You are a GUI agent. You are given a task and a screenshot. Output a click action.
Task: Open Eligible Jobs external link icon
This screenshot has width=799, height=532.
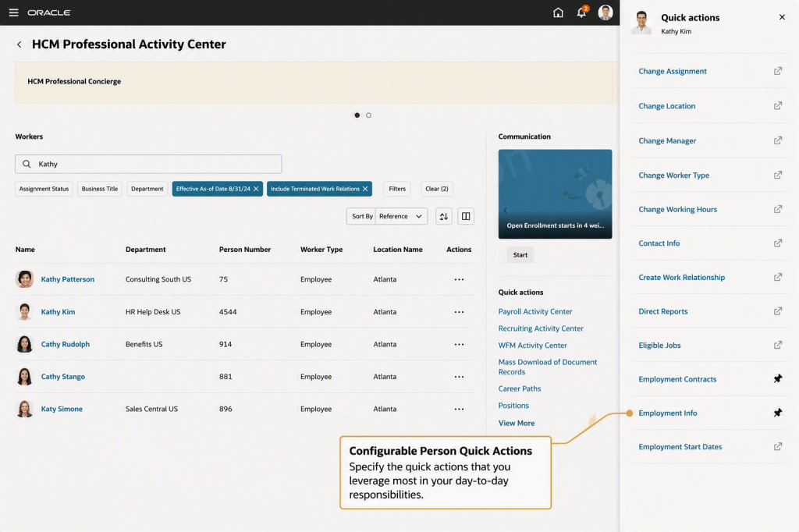tap(778, 345)
